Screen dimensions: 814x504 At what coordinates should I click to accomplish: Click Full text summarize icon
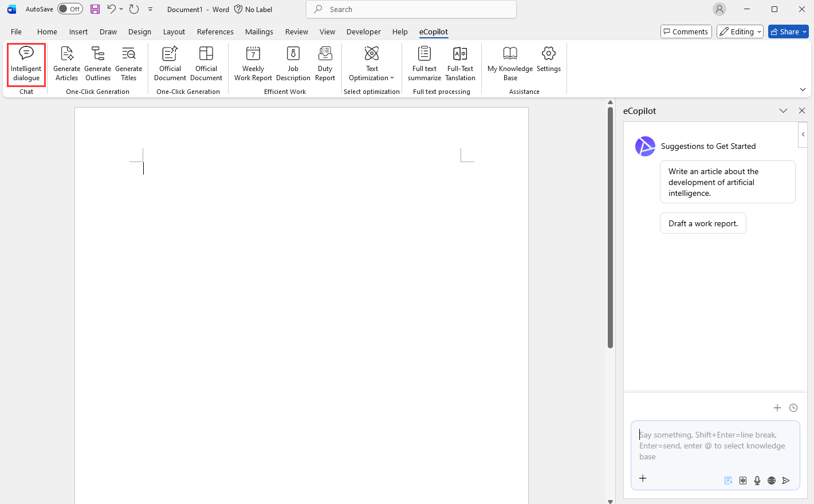[424, 54]
